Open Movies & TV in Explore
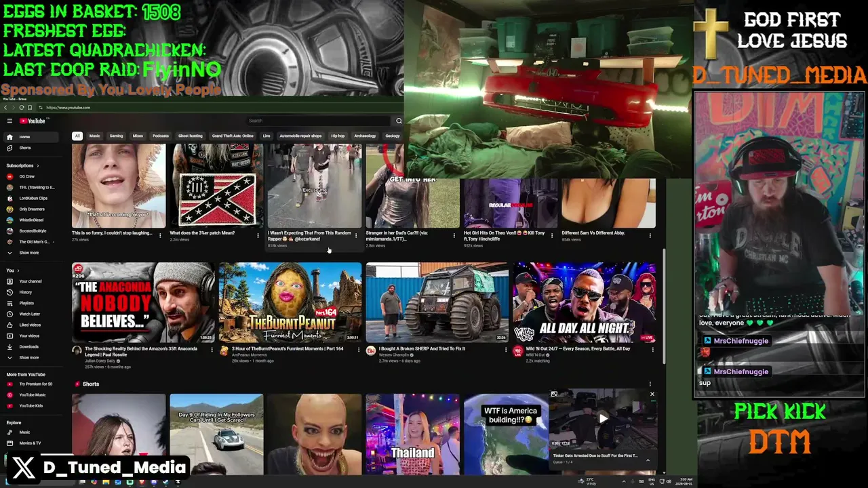868x488 pixels. tap(31, 443)
